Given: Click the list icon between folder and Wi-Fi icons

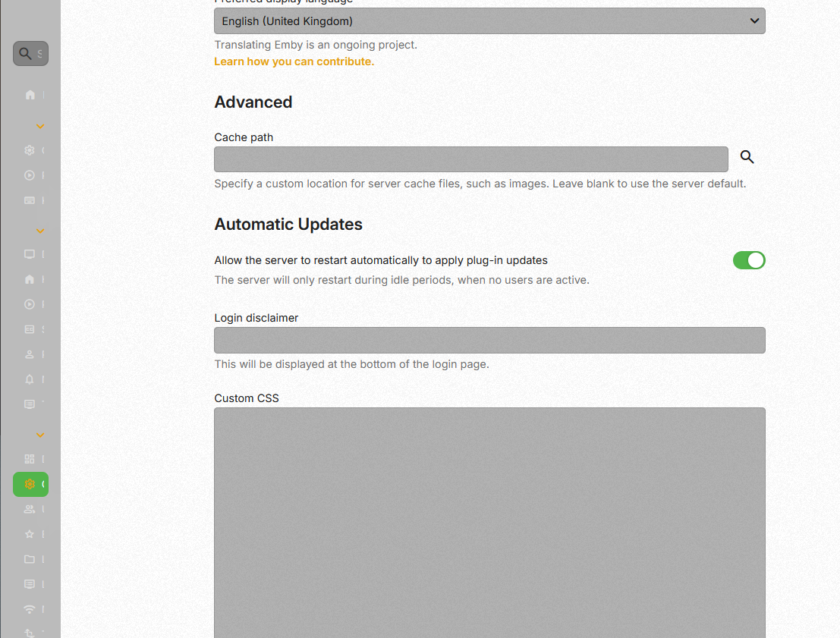Looking at the screenshot, I should (x=30, y=584).
